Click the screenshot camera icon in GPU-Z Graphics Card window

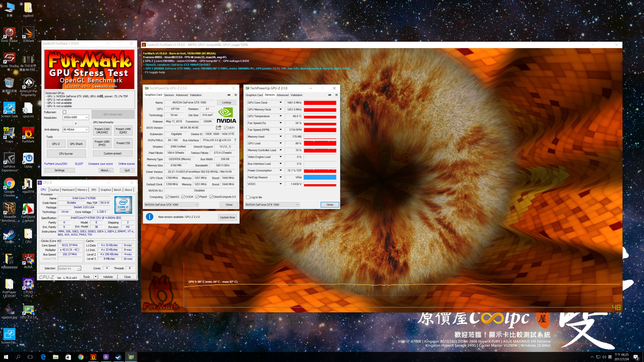point(229,95)
